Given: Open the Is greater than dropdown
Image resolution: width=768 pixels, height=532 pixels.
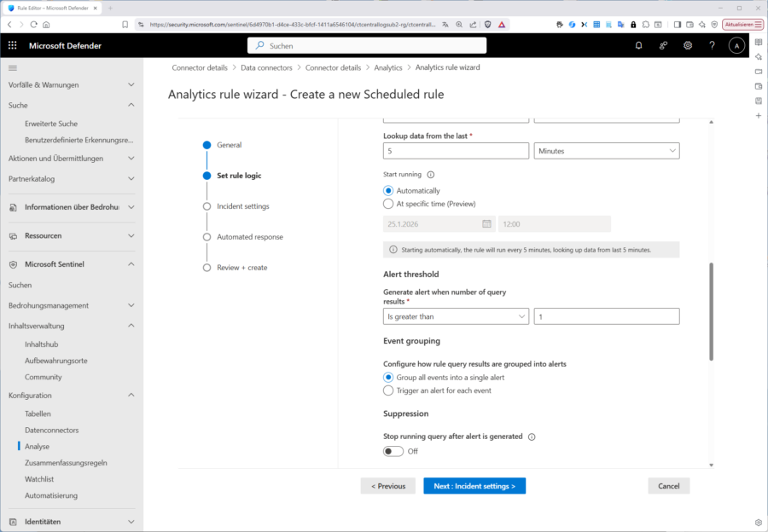Looking at the screenshot, I should click(456, 316).
